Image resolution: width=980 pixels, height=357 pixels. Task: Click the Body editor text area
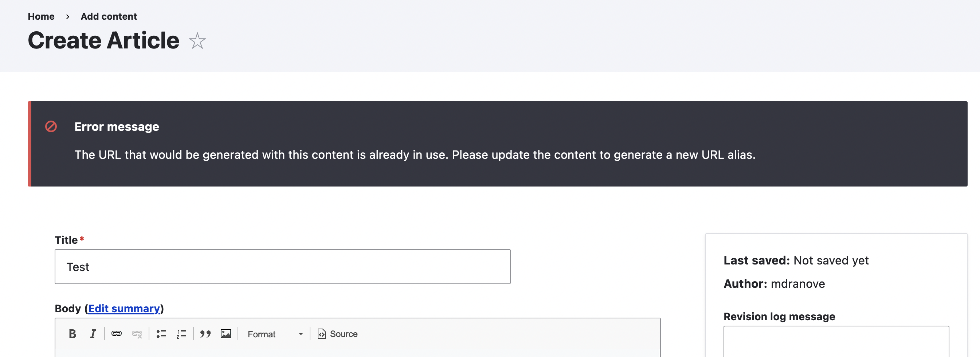tap(358, 352)
